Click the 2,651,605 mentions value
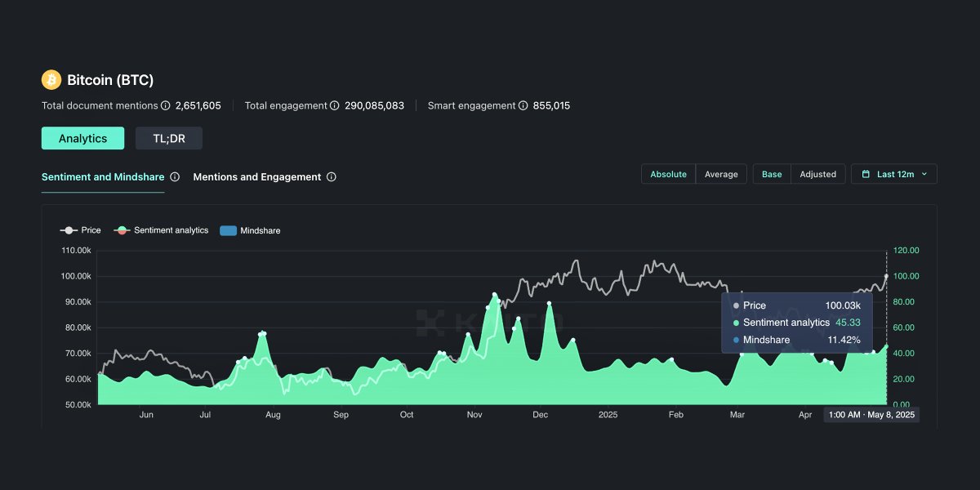The image size is (980, 490). [198, 105]
